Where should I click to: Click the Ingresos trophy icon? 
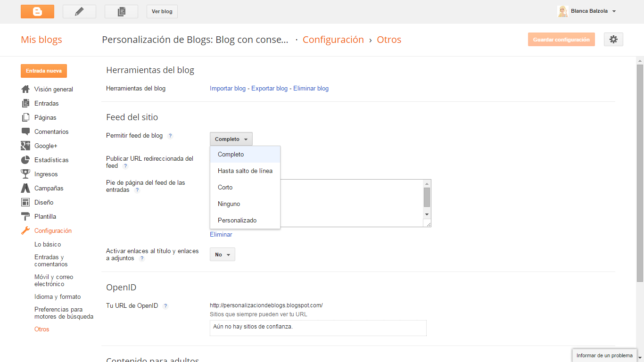[x=25, y=174]
